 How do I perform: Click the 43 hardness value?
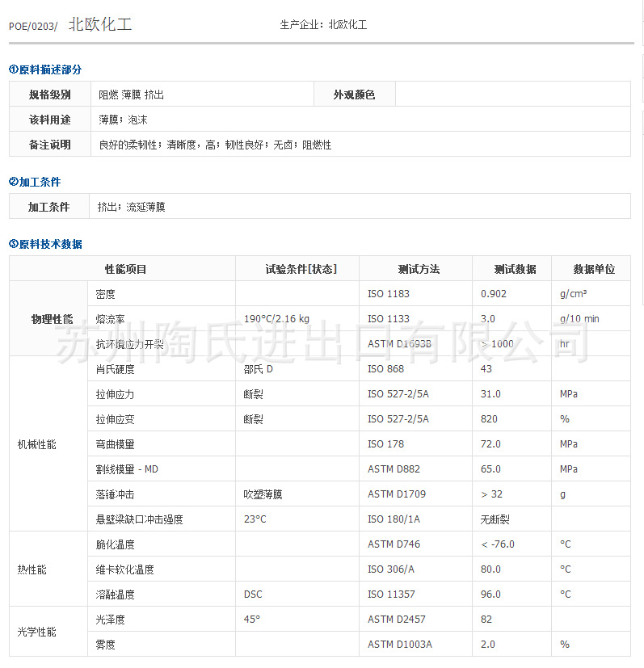486,369
